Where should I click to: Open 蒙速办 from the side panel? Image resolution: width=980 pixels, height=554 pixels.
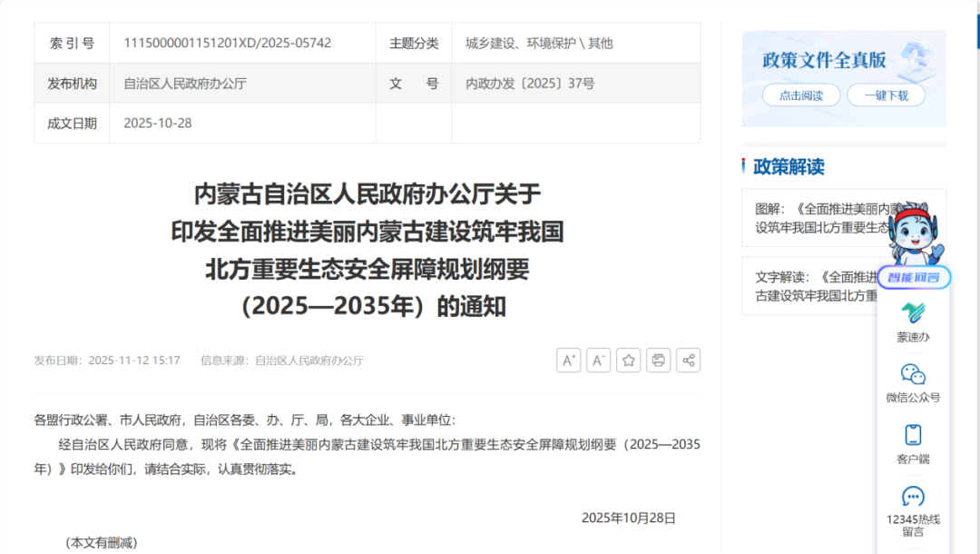pyautogui.click(x=913, y=322)
